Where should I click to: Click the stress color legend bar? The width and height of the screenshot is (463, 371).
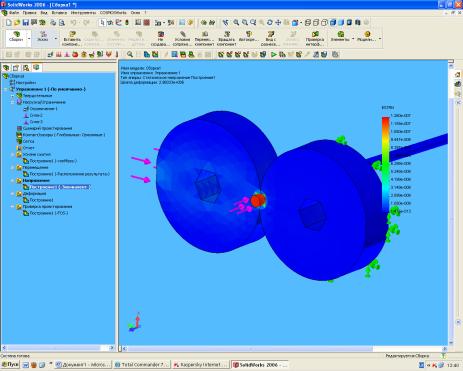coord(385,164)
